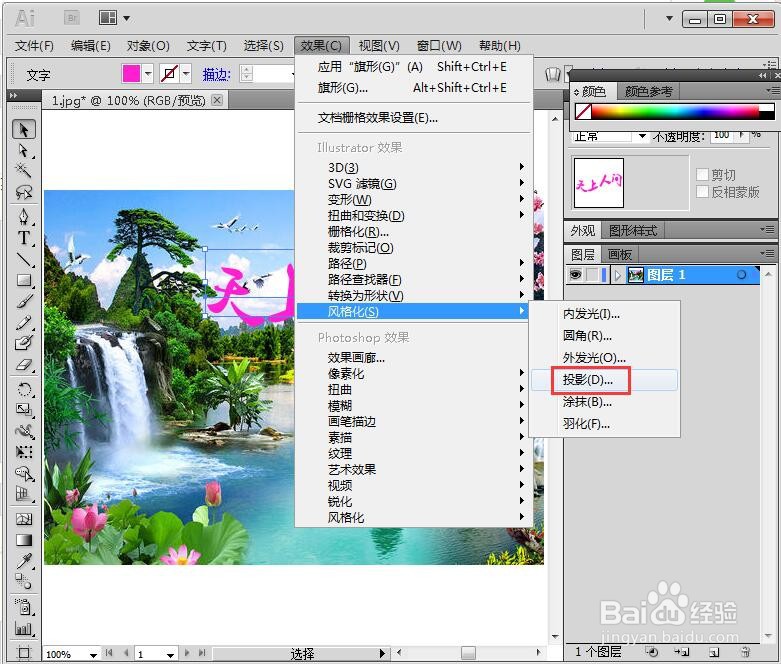Enable the 反相蒙版 checkbox
Image resolution: width=781 pixels, height=664 pixels.
click(702, 192)
